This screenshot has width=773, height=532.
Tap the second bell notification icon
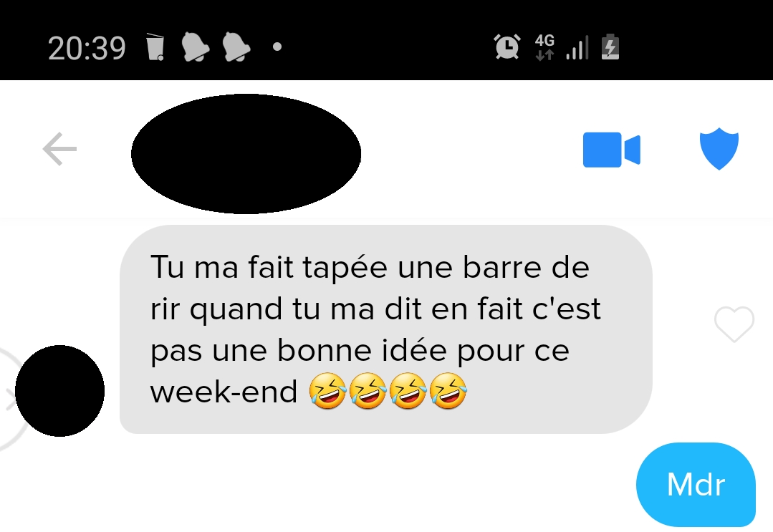point(236,47)
